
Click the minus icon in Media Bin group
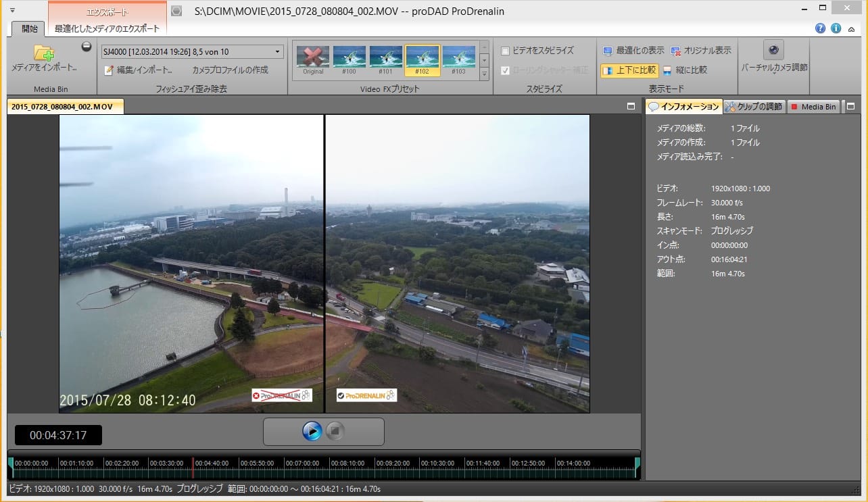pyautogui.click(x=87, y=47)
